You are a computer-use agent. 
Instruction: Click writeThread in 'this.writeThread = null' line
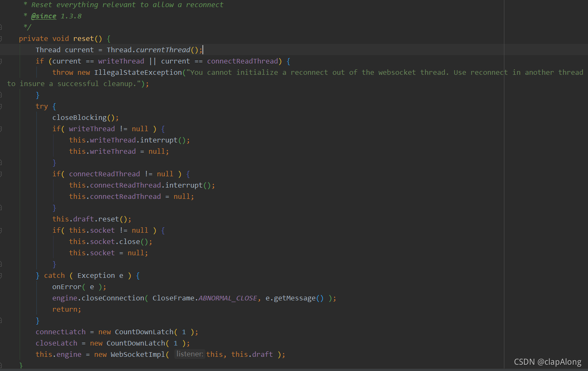[113, 151]
